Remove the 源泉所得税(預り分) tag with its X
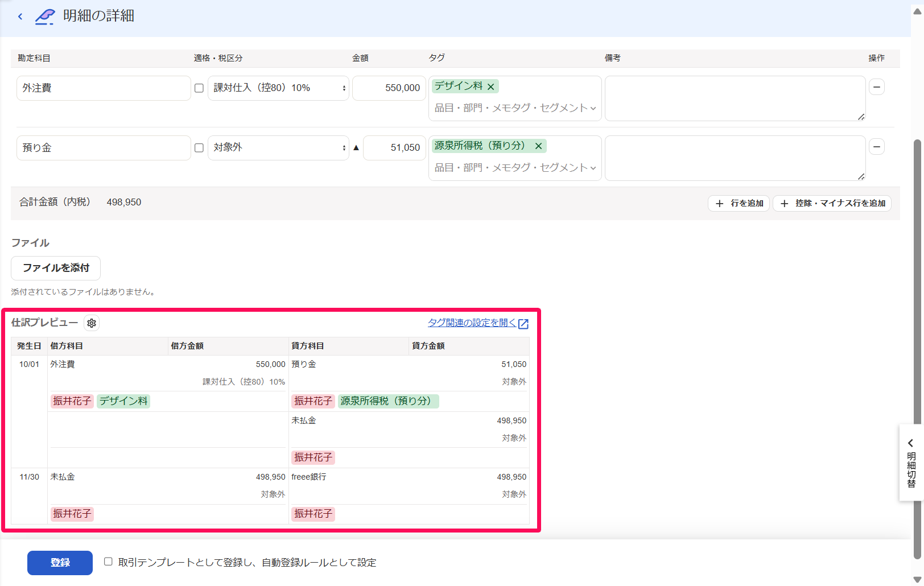The height and width of the screenshot is (586, 924). pyautogui.click(x=538, y=146)
